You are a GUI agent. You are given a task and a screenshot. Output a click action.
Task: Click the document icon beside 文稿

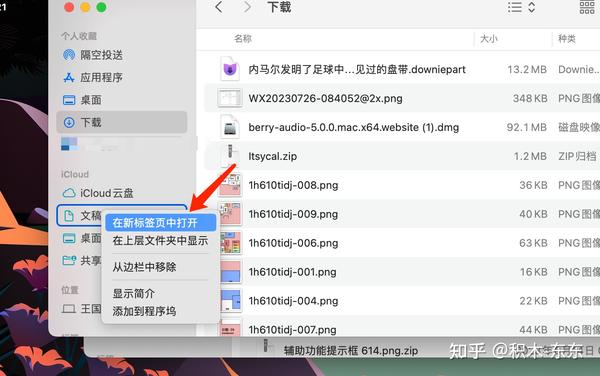pyautogui.click(x=69, y=216)
